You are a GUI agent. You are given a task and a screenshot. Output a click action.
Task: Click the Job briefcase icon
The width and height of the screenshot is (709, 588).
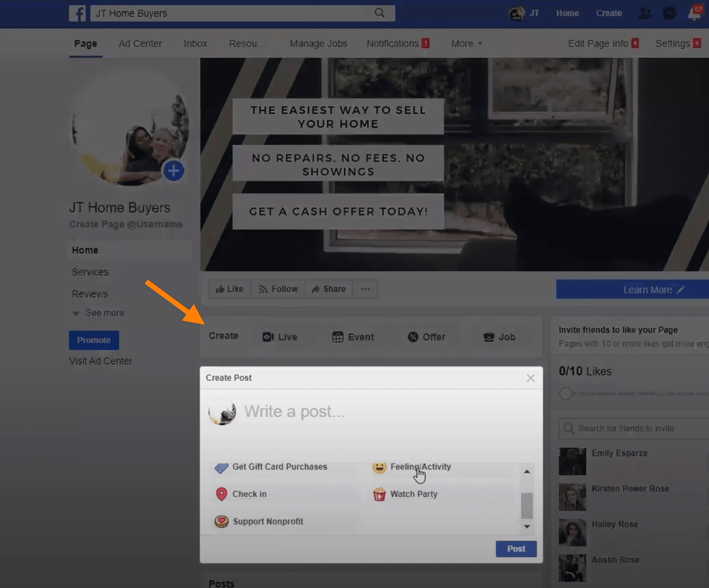coord(489,337)
